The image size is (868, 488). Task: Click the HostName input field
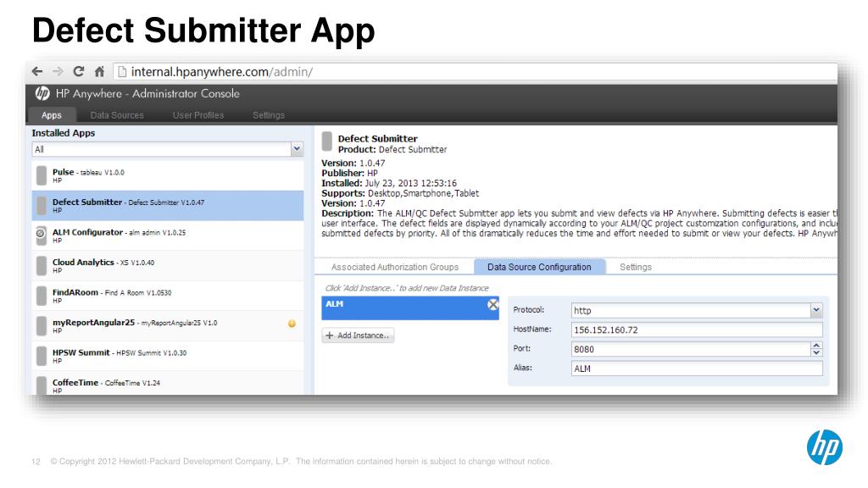[x=697, y=330]
